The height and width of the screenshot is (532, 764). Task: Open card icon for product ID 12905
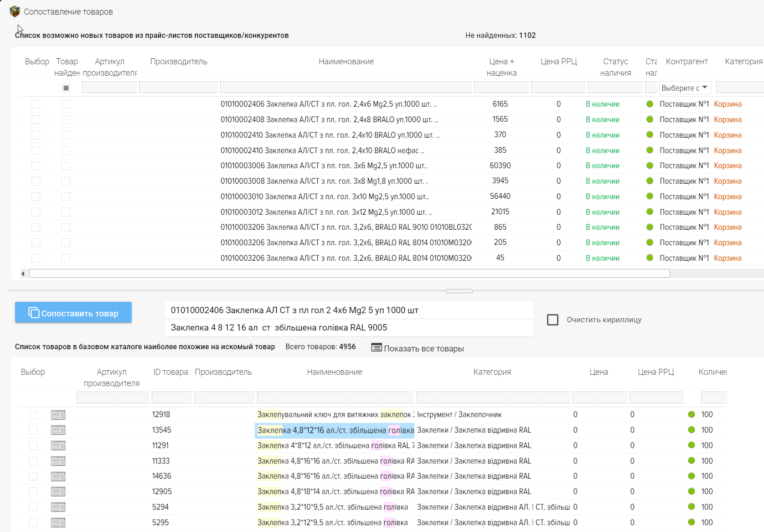(x=58, y=491)
